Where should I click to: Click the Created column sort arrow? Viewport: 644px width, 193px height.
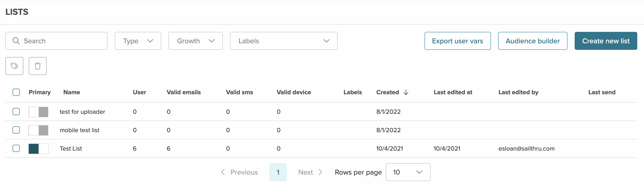pos(406,92)
